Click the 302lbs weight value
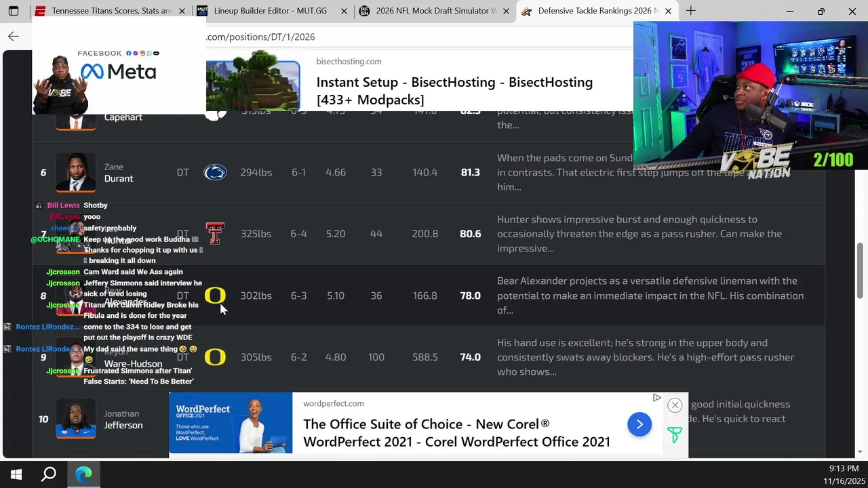 tap(256, 296)
